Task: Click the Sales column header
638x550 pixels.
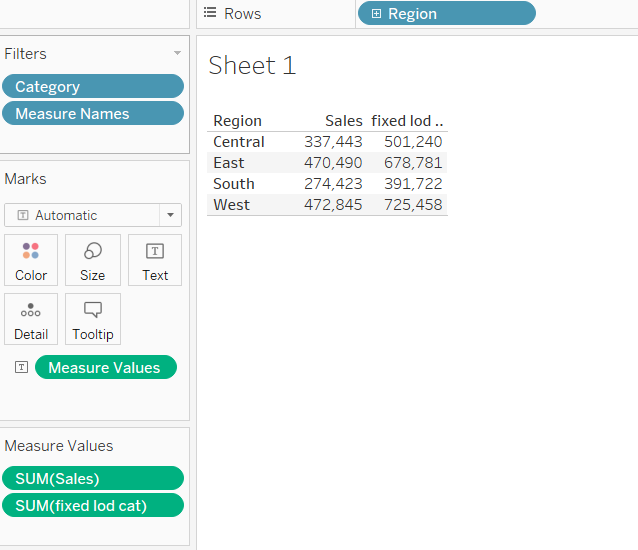Action: click(344, 121)
